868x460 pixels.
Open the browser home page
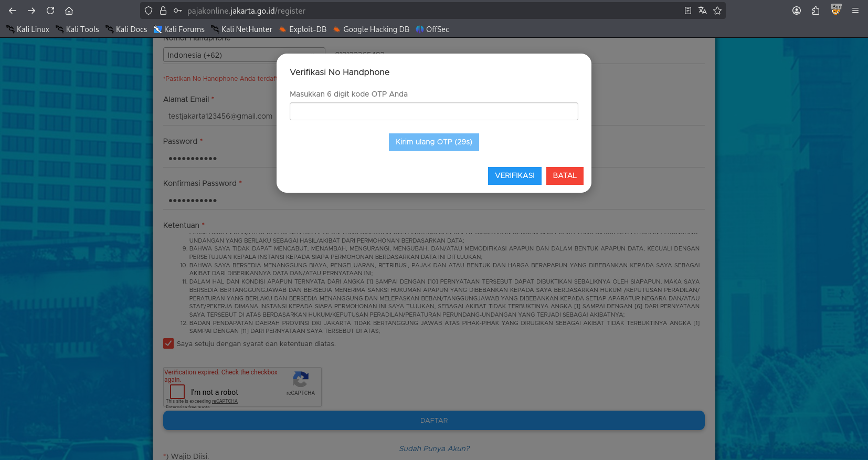[69, 11]
